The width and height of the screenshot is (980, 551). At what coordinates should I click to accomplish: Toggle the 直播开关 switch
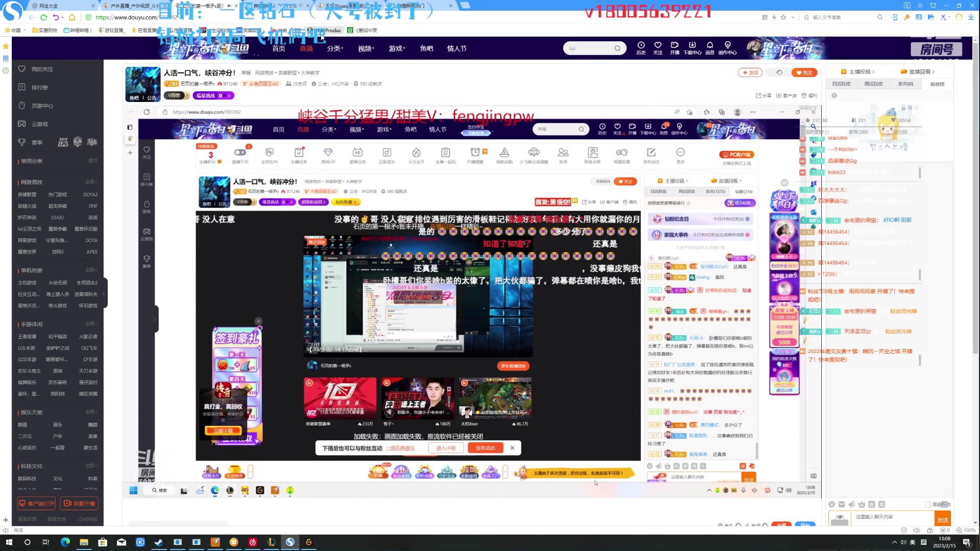pos(240,152)
